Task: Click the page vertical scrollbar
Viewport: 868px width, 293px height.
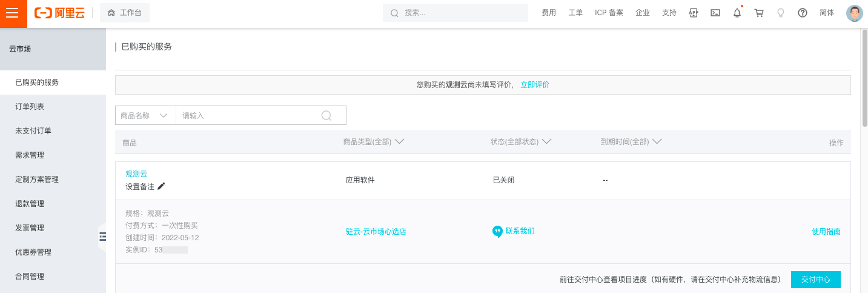Action: [864, 79]
